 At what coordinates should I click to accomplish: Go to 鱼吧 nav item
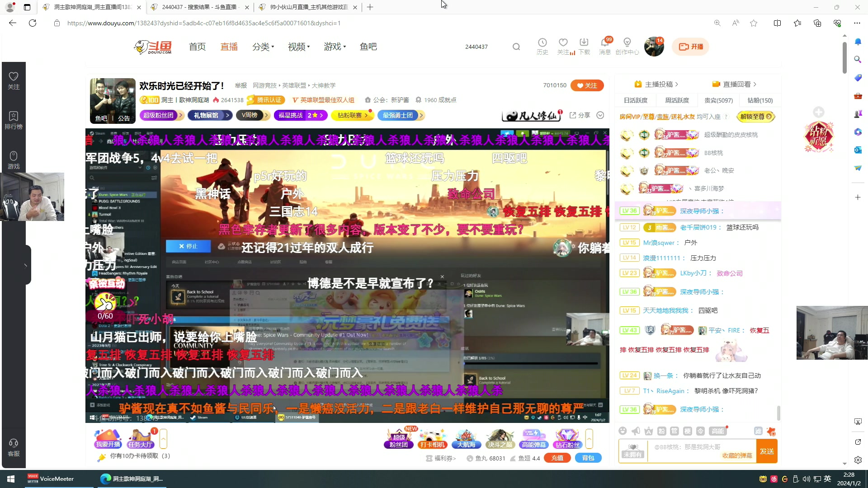(368, 47)
